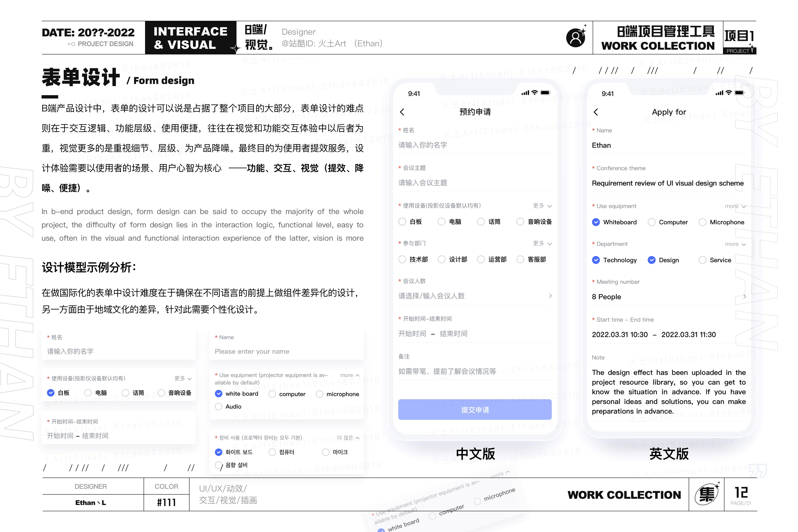This screenshot has width=798, height=532.
Task: Select 컴퓨터 in Korean card
Action: (x=272, y=452)
